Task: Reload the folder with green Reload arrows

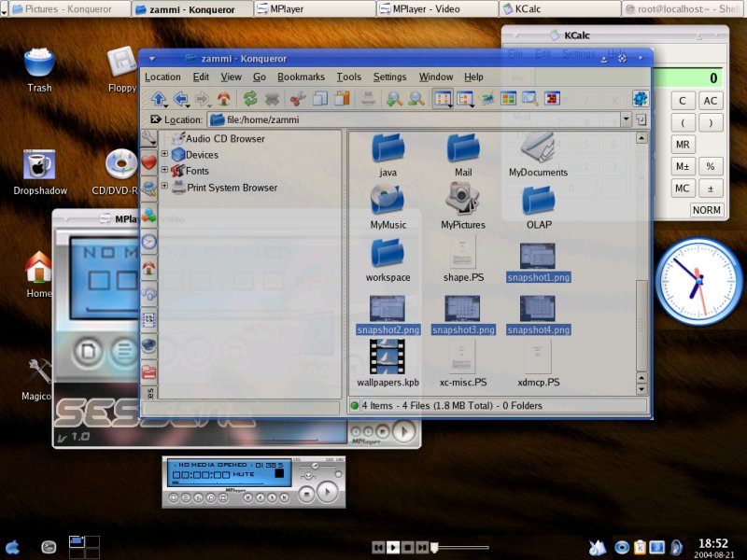Action: (x=250, y=99)
